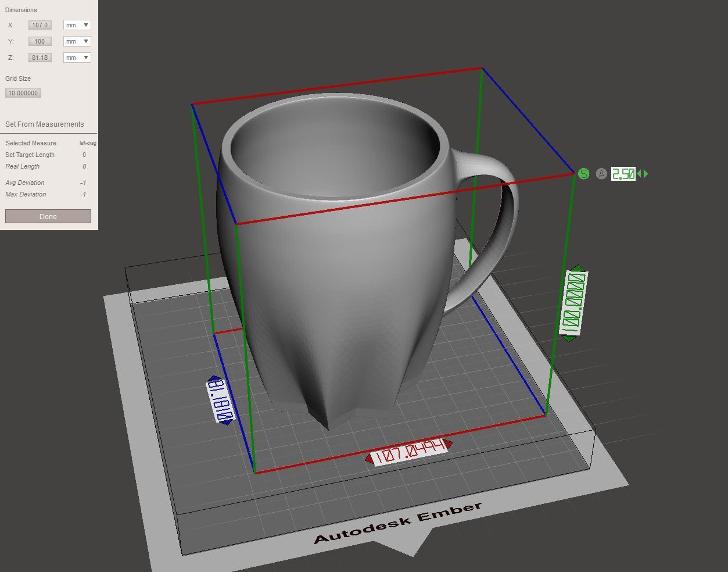Click the red left arrow beside 107.0494
Image resolution: width=728 pixels, height=572 pixels.
(x=369, y=459)
